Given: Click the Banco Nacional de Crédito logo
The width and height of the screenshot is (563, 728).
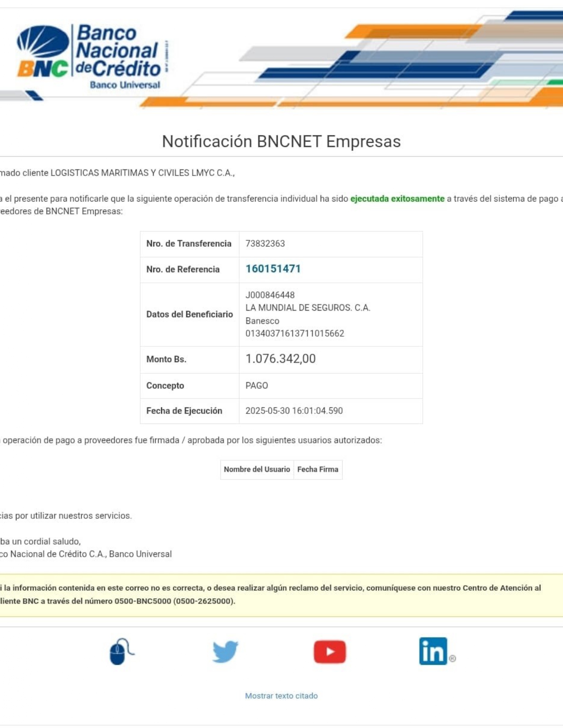Looking at the screenshot, I should coord(91,56).
